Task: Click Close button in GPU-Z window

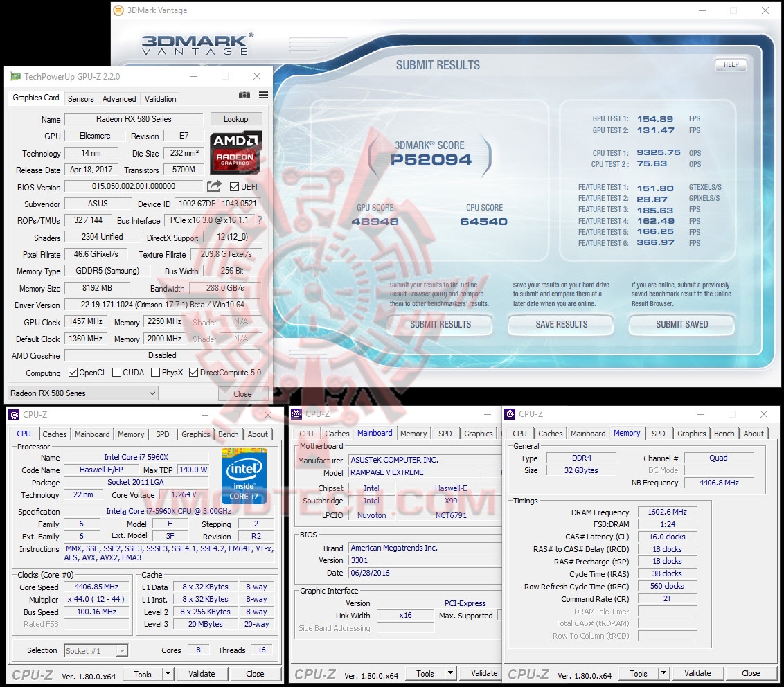Action: pos(242,394)
